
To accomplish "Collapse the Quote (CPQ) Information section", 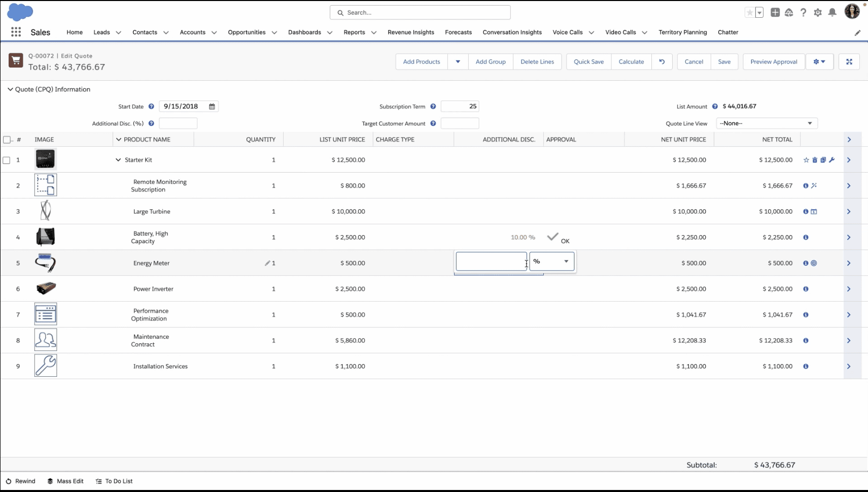I will [10, 89].
